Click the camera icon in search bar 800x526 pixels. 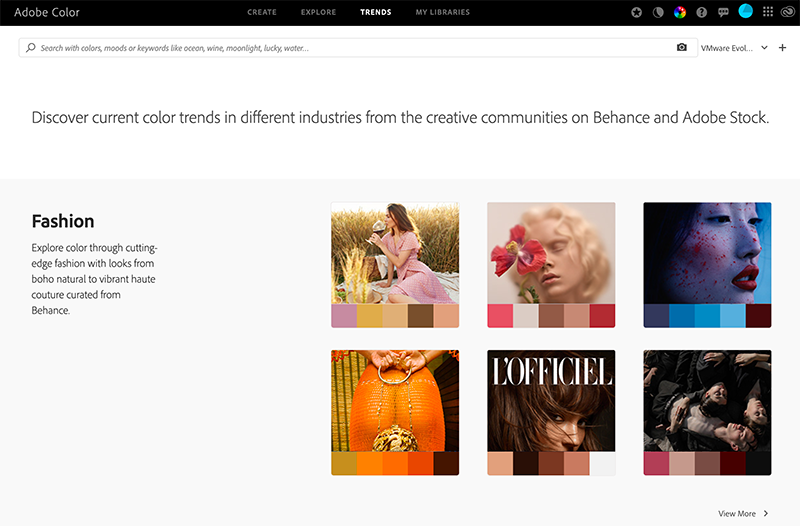point(682,47)
